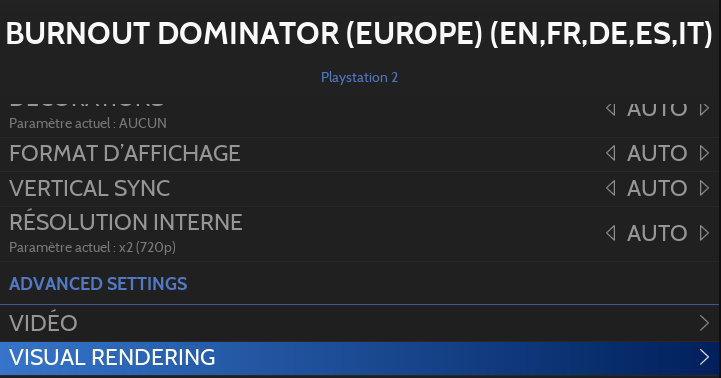The width and height of the screenshot is (721, 378).
Task: Click the Advanced Settings section header
Action: [x=98, y=284]
